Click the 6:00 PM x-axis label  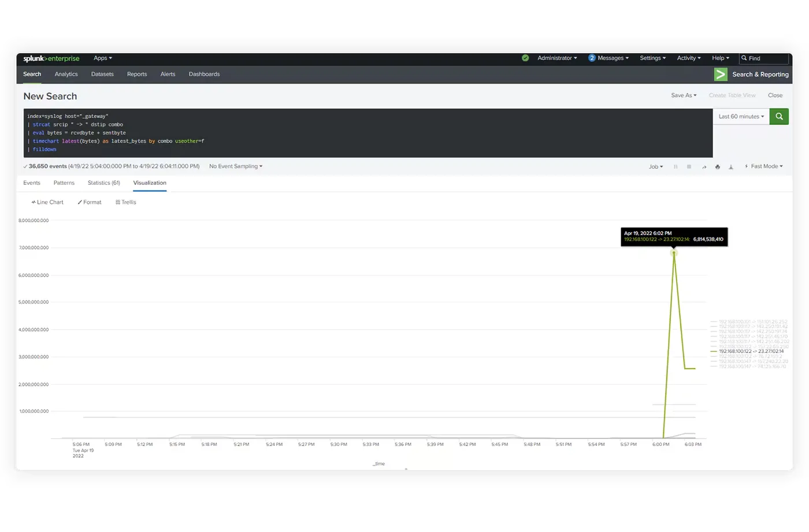661,445
